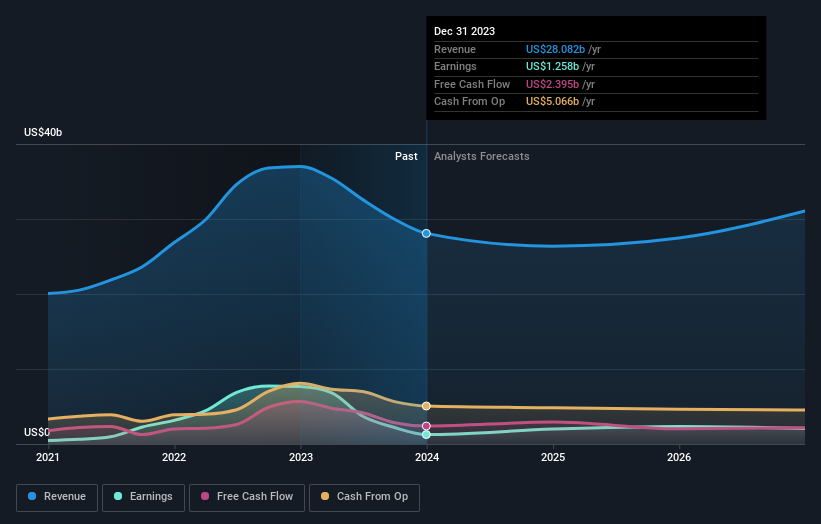This screenshot has height=524, width=821.
Task: Click the US$2.395b free cash flow value
Action: [x=552, y=84]
